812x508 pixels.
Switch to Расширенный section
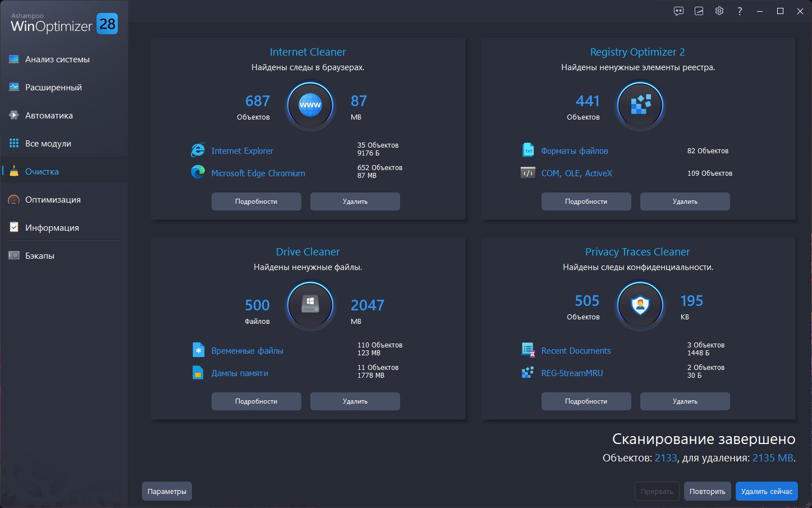pos(53,88)
